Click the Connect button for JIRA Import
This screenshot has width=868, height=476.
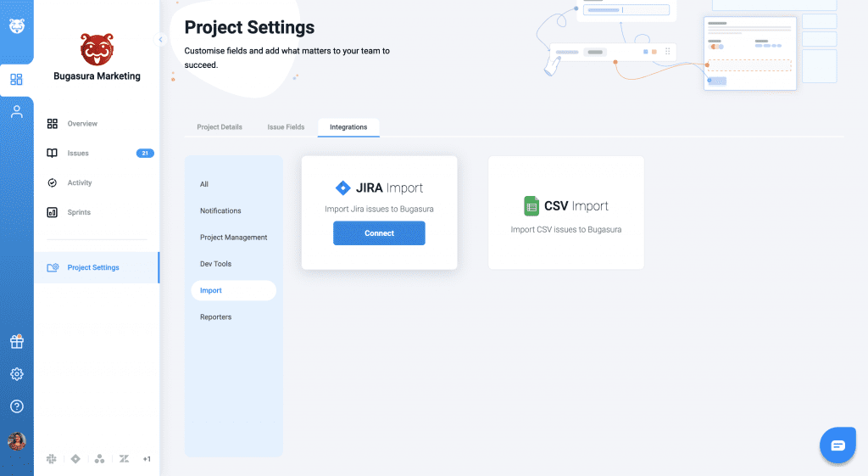click(379, 233)
